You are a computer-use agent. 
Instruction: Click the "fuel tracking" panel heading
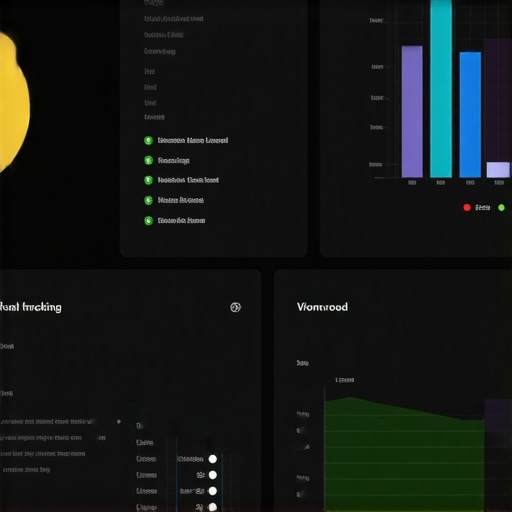tap(31, 307)
